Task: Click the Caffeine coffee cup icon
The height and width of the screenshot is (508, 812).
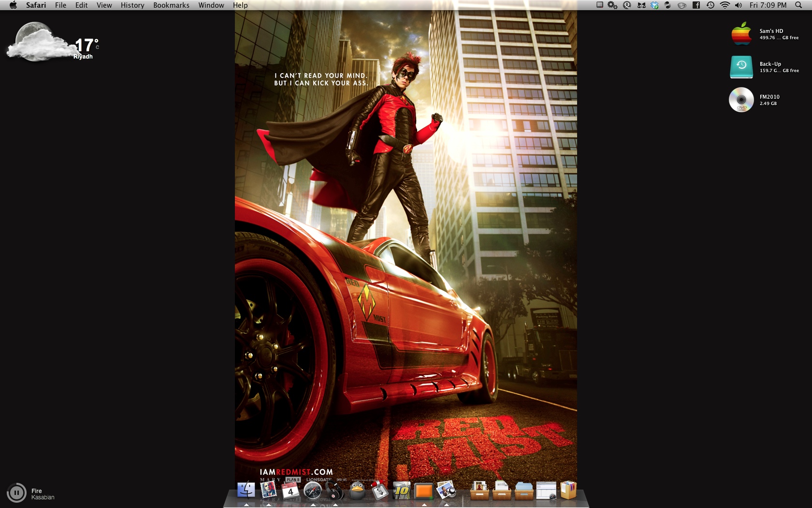Action: point(682,5)
